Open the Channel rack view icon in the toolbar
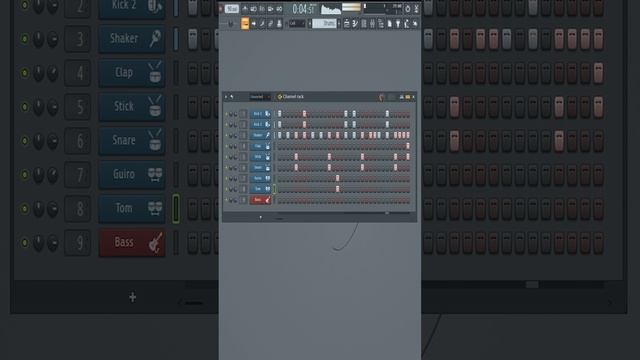 point(364,24)
